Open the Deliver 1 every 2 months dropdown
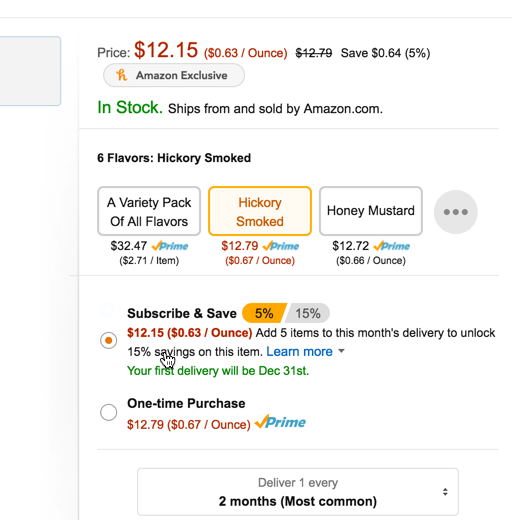This screenshot has width=512, height=520. (298, 492)
